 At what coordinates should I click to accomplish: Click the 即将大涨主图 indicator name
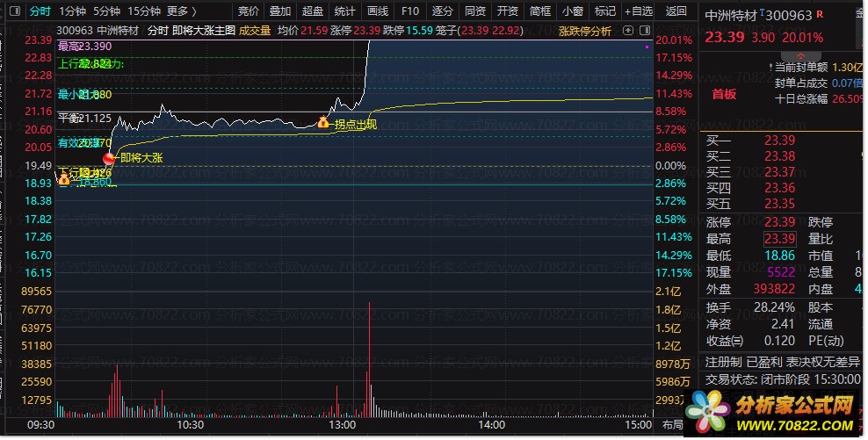tap(203, 31)
